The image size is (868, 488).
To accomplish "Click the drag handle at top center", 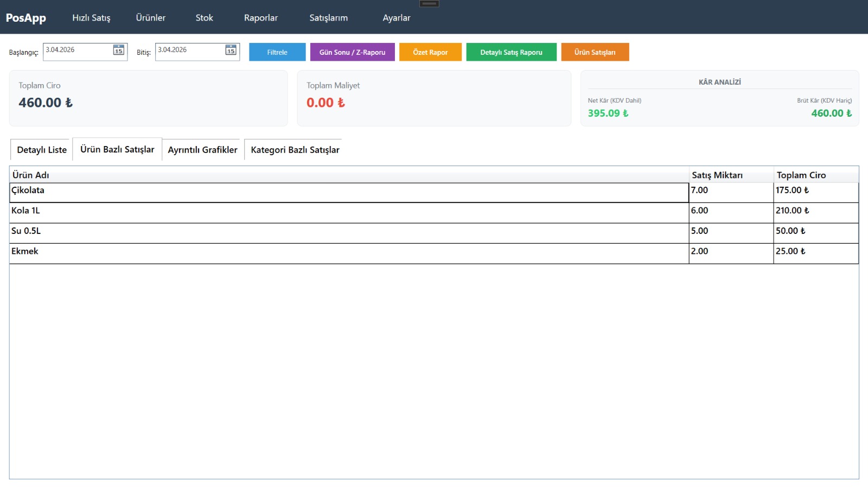I will click(429, 4).
